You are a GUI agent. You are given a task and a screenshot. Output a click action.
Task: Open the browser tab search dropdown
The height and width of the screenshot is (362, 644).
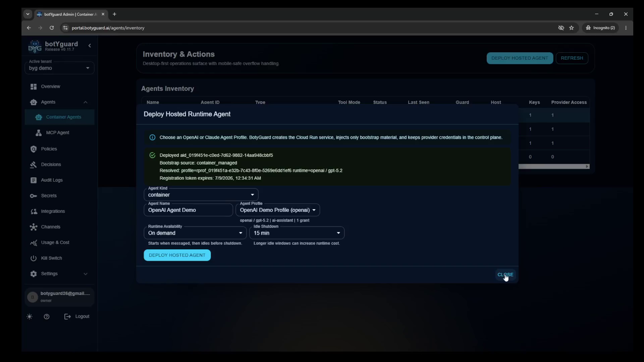pyautogui.click(x=28, y=14)
